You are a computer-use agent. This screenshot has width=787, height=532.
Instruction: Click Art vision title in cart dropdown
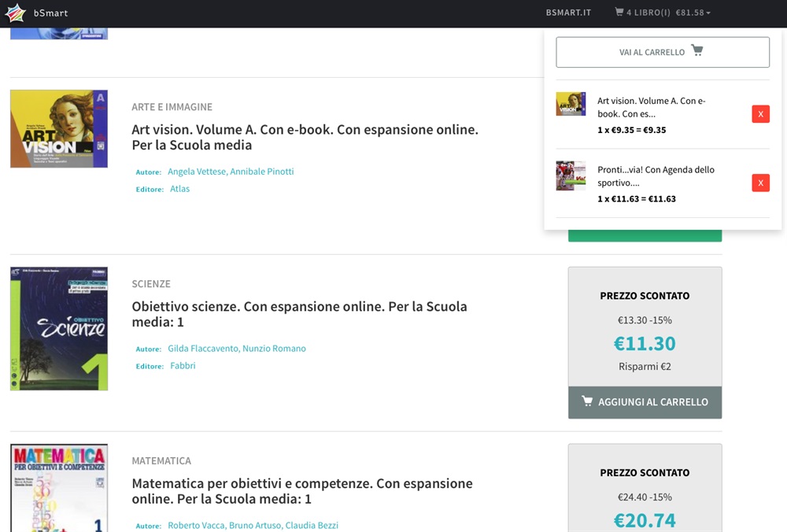[651, 107]
